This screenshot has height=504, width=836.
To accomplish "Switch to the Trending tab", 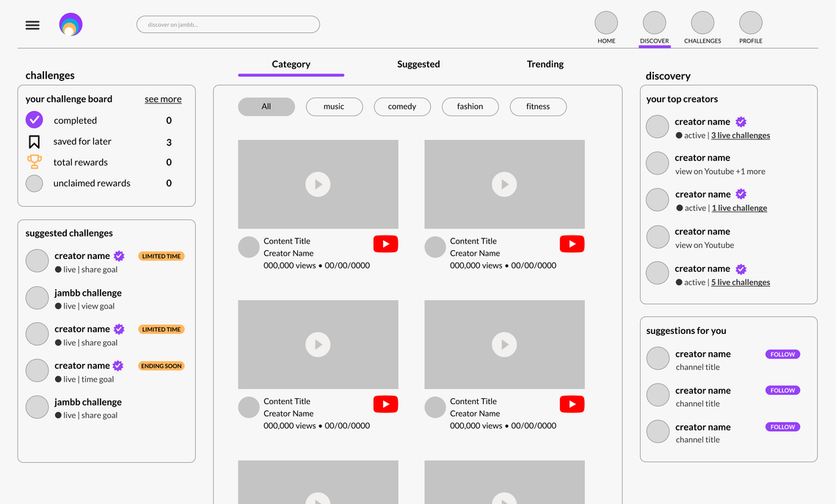I will (545, 65).
